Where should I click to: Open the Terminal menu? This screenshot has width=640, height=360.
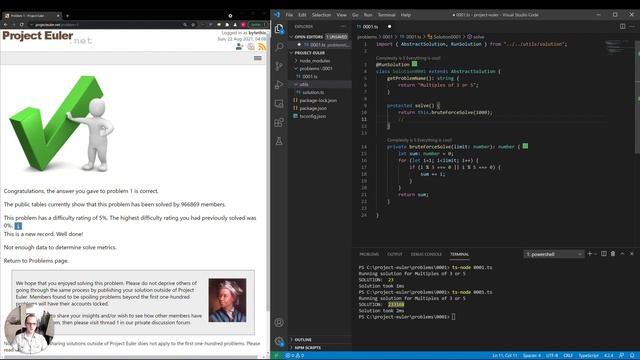[386, 15]
